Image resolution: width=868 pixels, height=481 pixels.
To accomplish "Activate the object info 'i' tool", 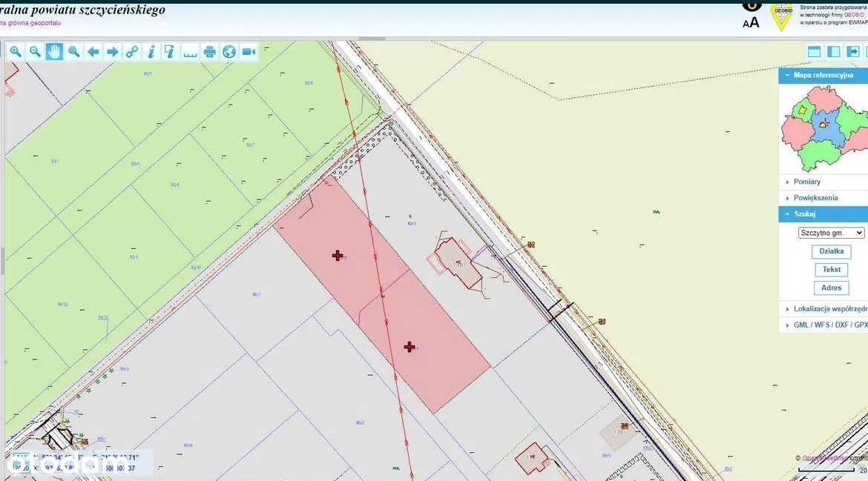I will coord(151,51).
